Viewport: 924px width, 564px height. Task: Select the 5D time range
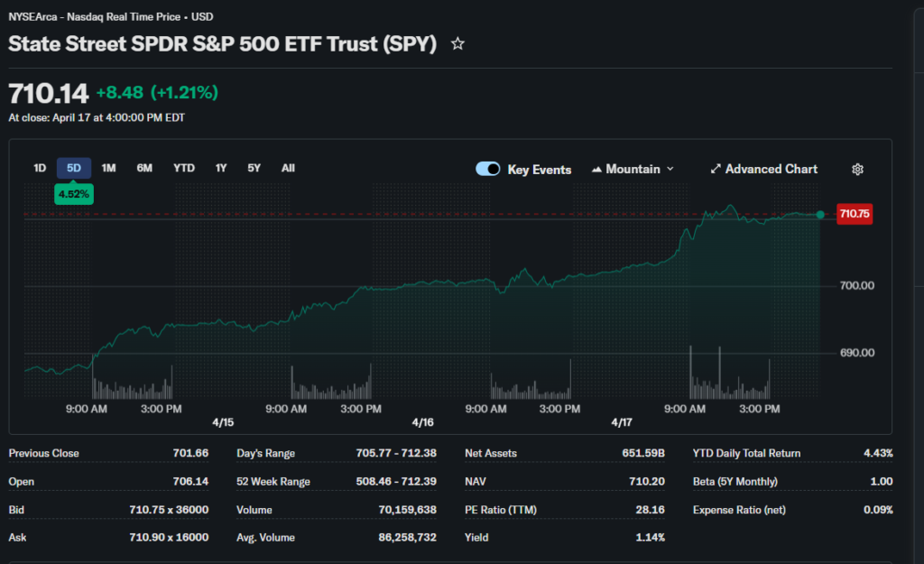point(74,168)
